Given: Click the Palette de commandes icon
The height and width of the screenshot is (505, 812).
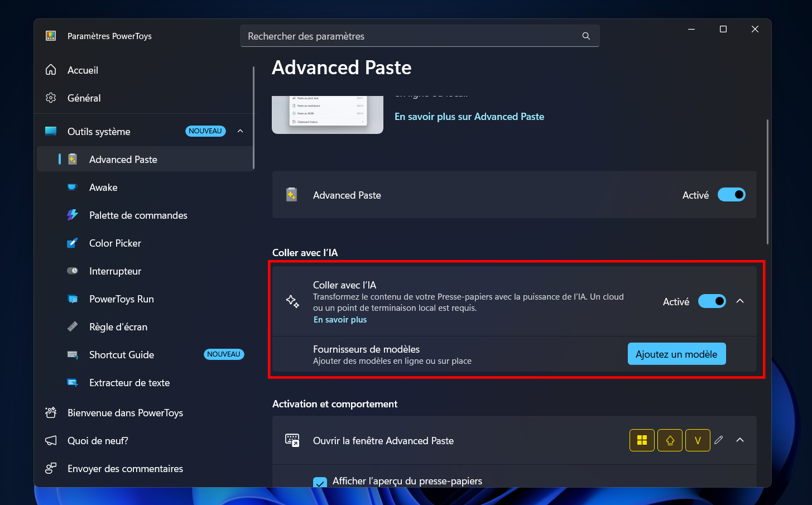Looking at the screenshot, I should (73, 215).
